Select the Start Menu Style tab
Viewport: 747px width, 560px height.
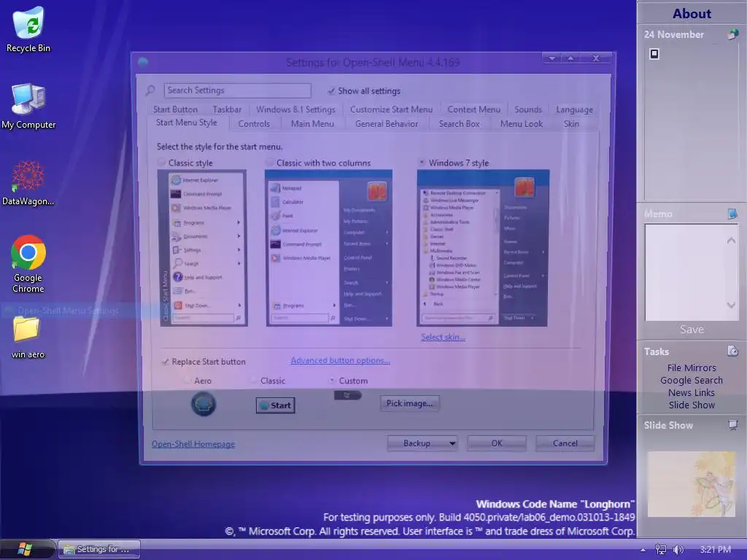187,122
